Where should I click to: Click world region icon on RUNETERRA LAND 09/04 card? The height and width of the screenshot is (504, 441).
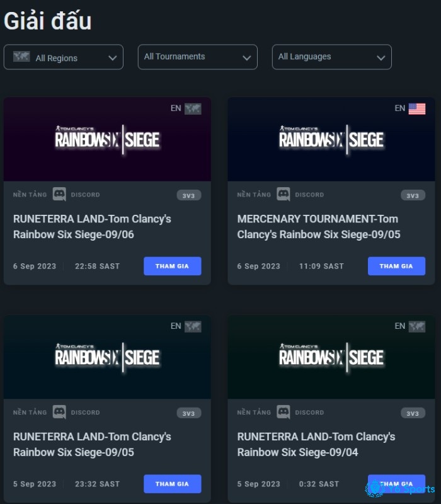[417, 326]
